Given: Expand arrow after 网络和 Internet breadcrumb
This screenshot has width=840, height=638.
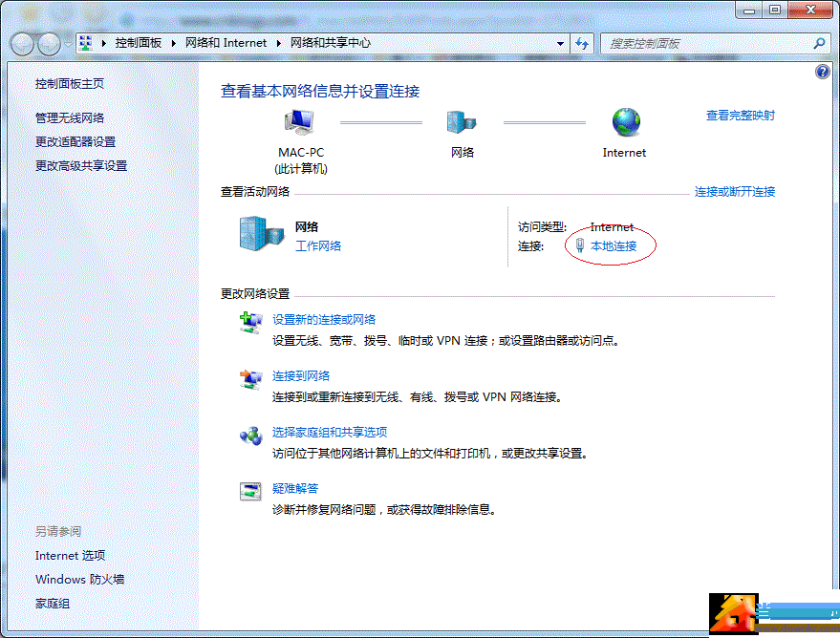Looking at the screenshot, I should pos(279,43).
